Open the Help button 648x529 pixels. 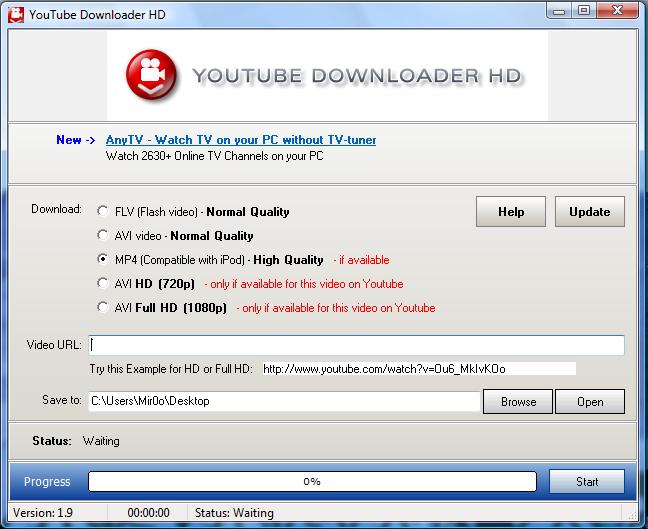click(511, 212)
